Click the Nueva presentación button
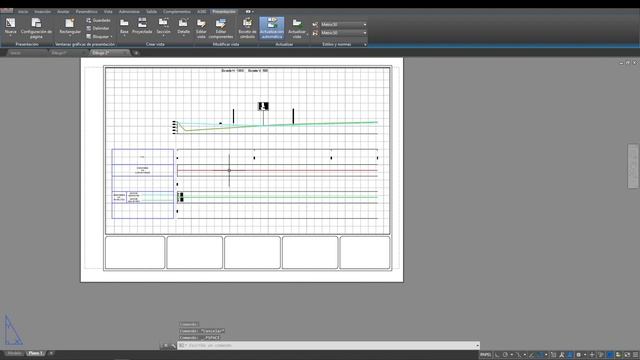The height and width of the screenshot is (360, 640). click(x=11, y=27)
